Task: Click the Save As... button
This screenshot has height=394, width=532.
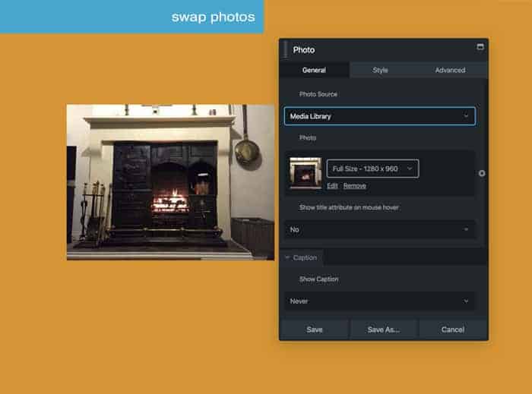Action: 383,329
